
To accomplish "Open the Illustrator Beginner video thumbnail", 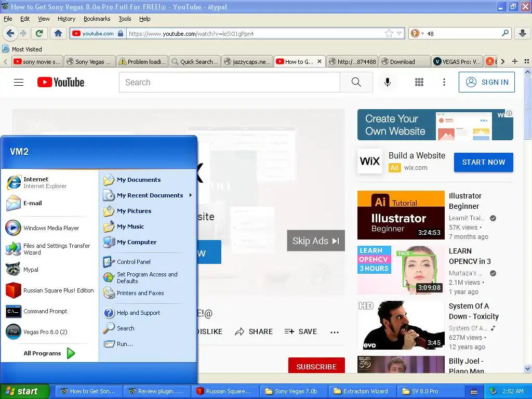I will [x=401, y=215].
